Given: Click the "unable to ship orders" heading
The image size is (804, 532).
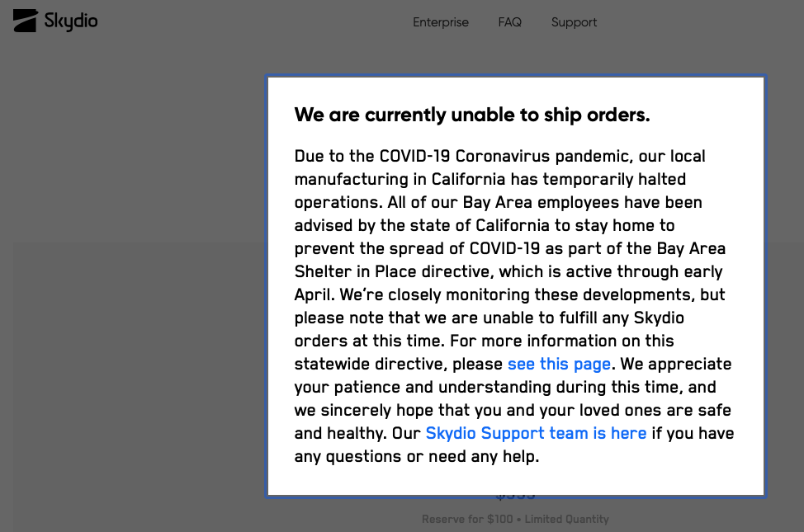Looking at the screenshot, I should pos(471,115).
